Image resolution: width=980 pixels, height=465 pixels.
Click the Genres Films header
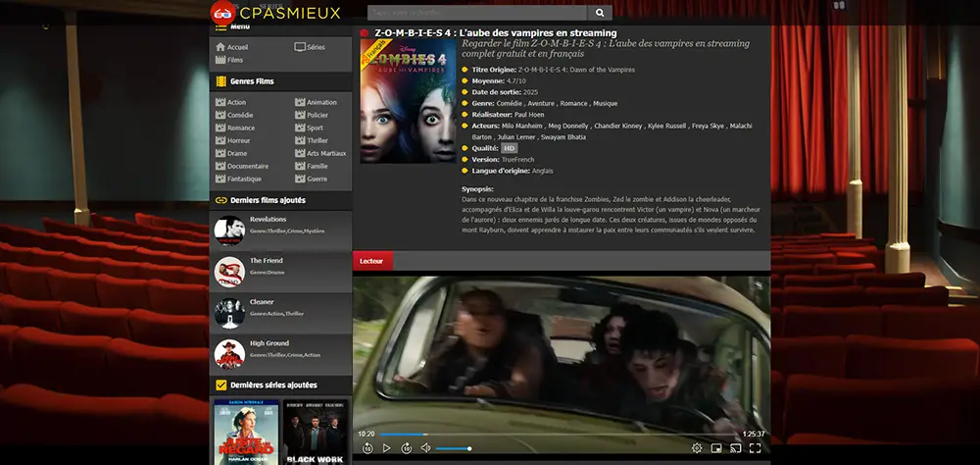coord(252,81)
